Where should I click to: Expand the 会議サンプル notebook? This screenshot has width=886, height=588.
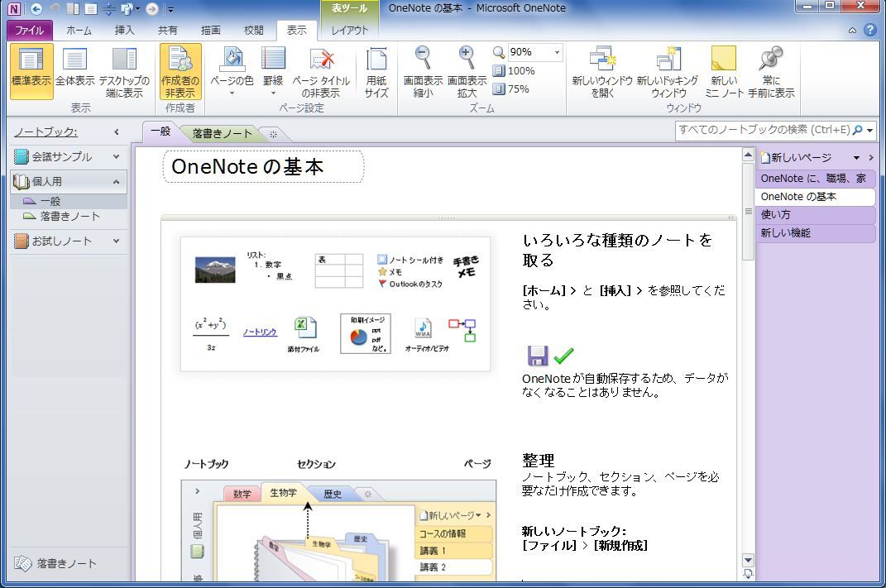116,156
